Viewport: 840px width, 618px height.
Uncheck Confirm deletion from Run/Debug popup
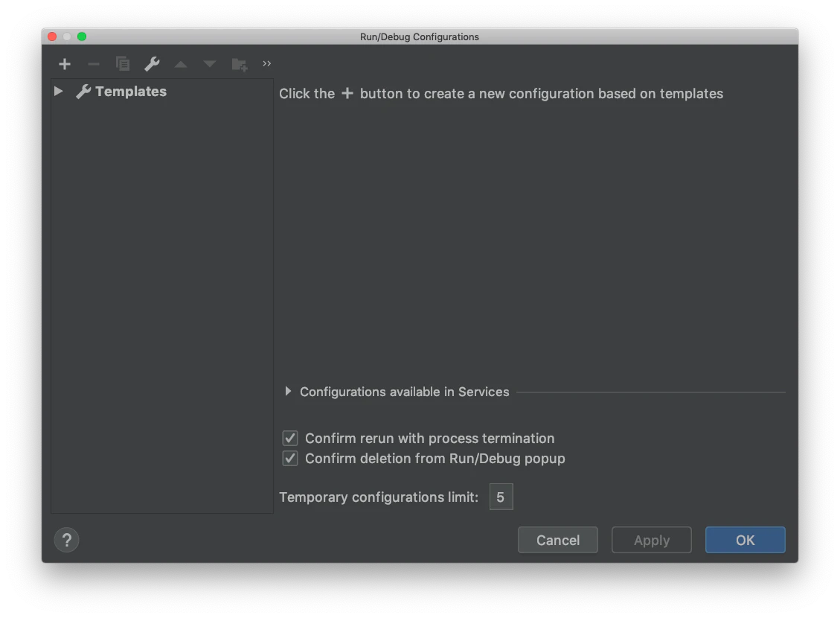click(289, 458)
